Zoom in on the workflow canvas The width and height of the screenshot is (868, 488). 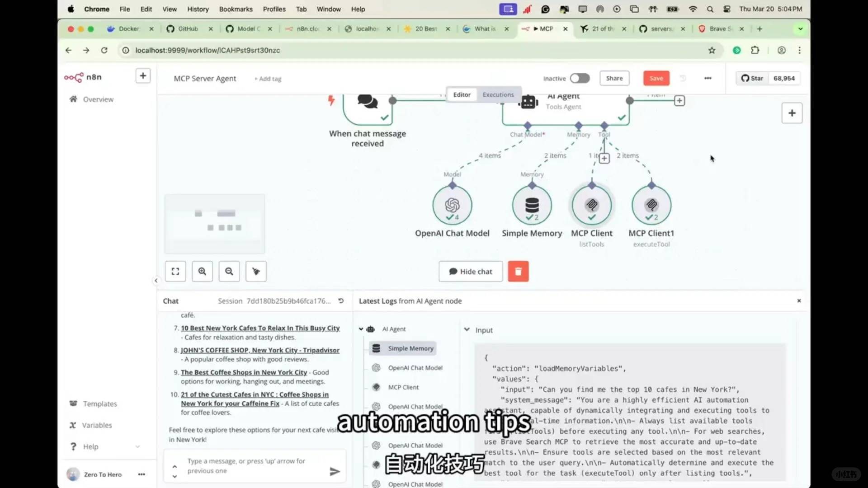coord(202,271)
